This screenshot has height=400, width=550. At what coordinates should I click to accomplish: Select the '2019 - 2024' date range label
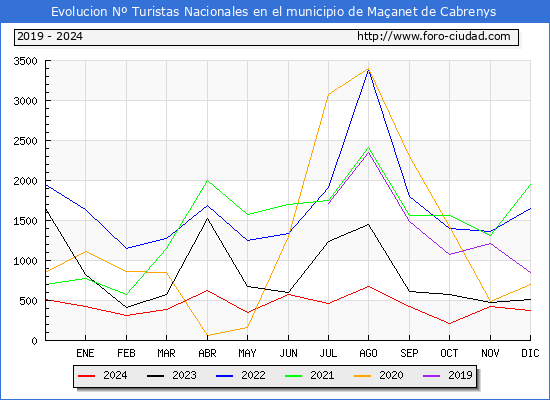(x=50, y=36)
